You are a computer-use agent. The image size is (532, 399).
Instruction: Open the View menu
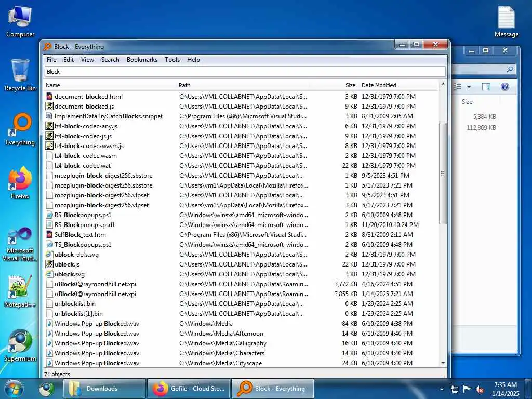[x=87, y=60]
